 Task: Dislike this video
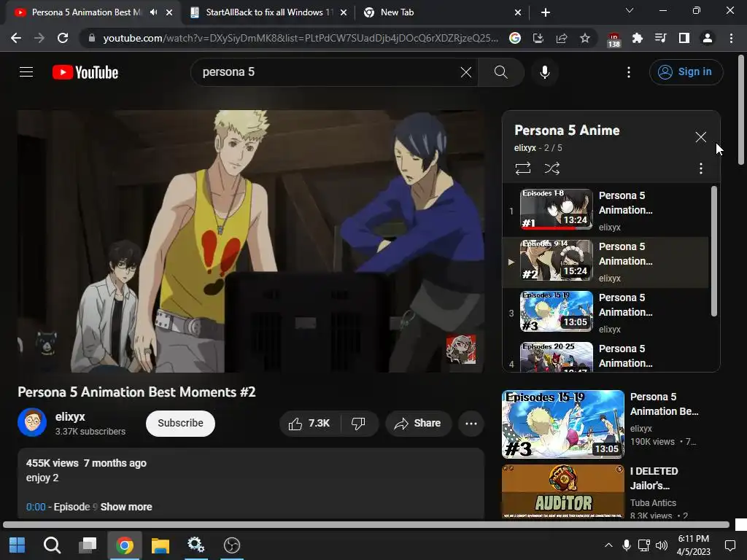[358, 424]
